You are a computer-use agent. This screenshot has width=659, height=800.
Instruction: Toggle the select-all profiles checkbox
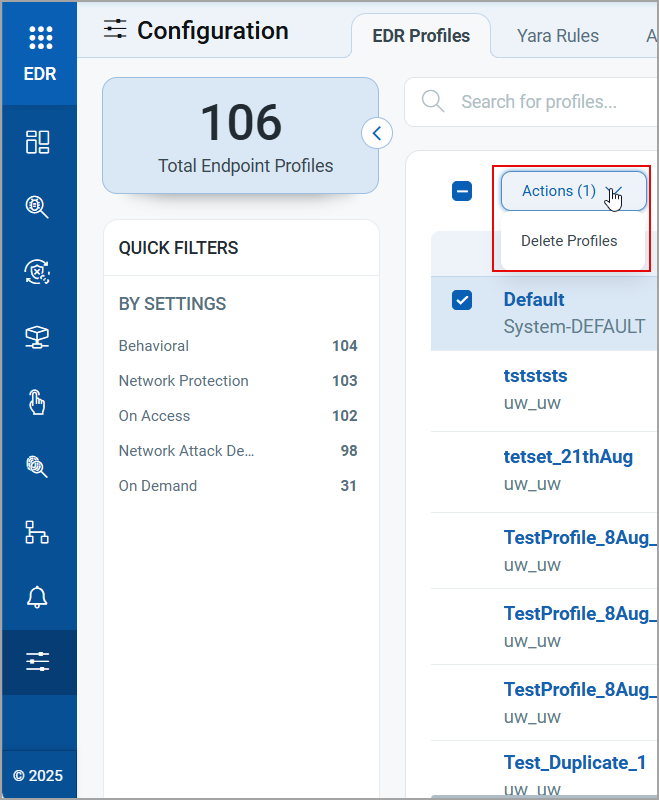point(462,191)
